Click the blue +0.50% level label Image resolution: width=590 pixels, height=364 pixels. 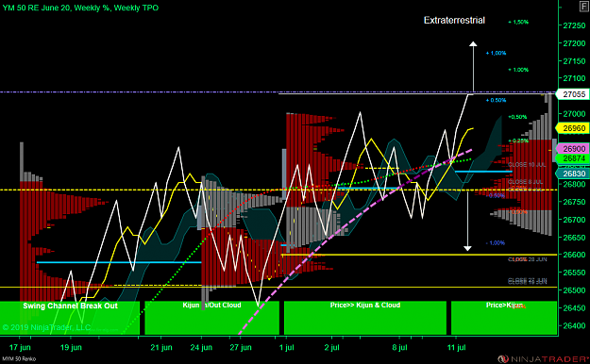tap(496, 100)
